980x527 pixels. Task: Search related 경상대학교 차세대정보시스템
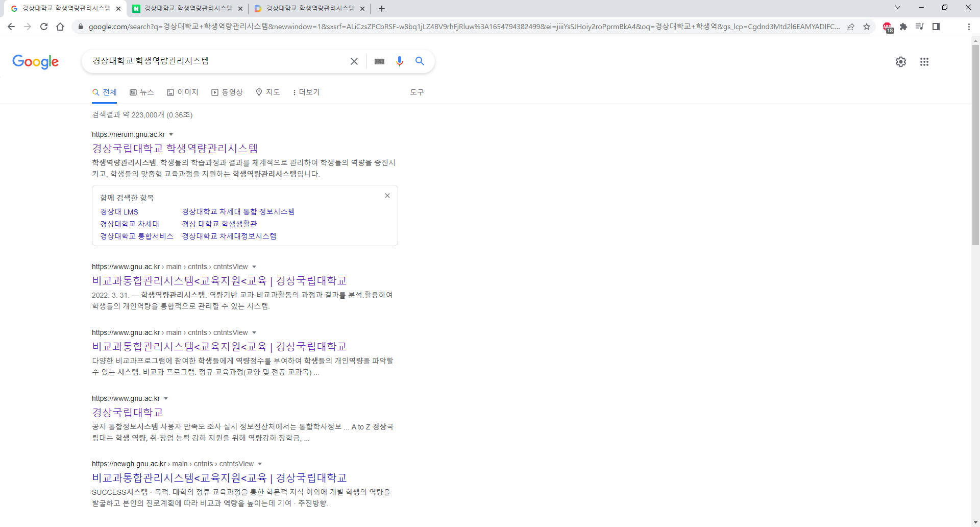pyautogui.click(x=229, y=236)
